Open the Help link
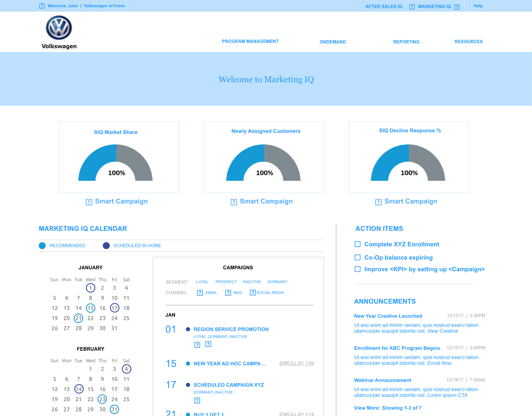This screenshot has width=532, height=416. click(478, 6)
